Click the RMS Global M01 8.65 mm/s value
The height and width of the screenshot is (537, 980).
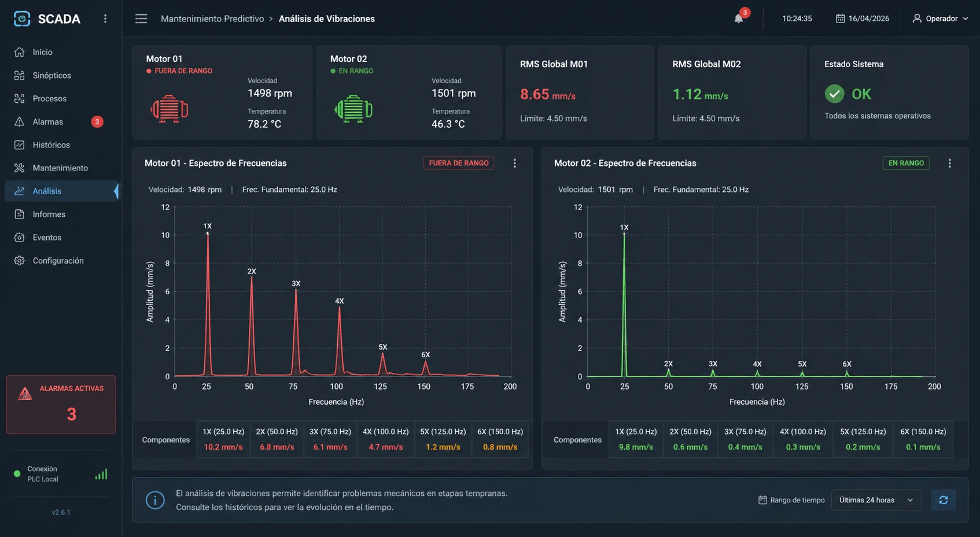click(x=547, y=94)
